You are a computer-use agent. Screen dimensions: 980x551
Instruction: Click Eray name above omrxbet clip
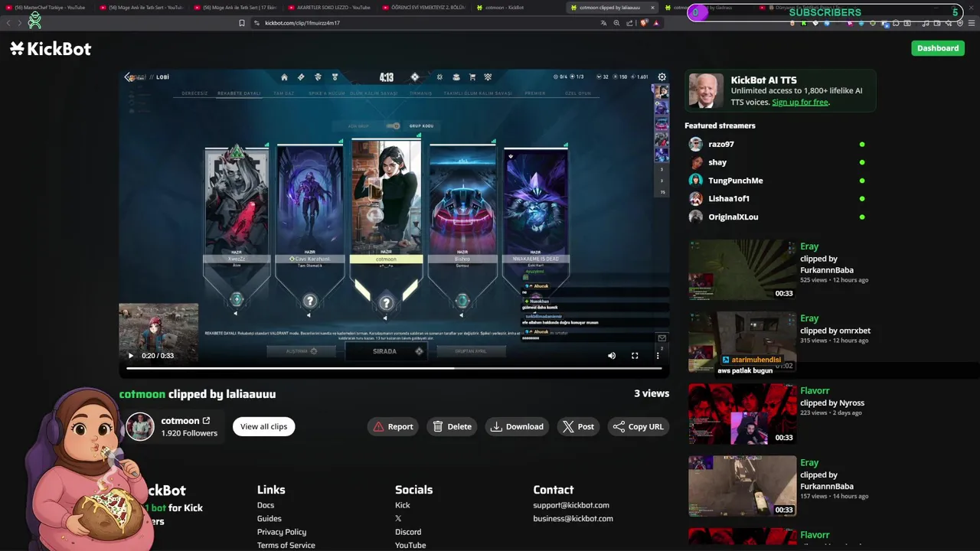[x=809, y=318]
